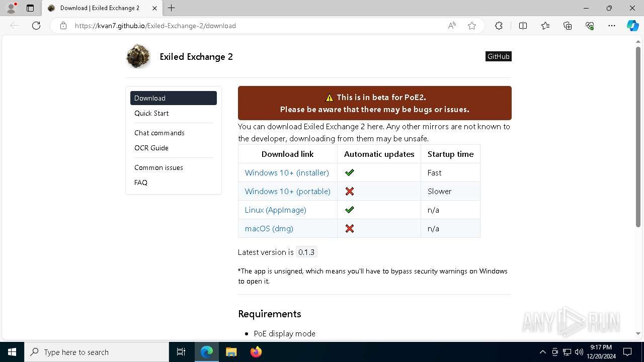This screenshot has height=362, width=644.
Task: Download macOS (dmg)
Action: 269,228
